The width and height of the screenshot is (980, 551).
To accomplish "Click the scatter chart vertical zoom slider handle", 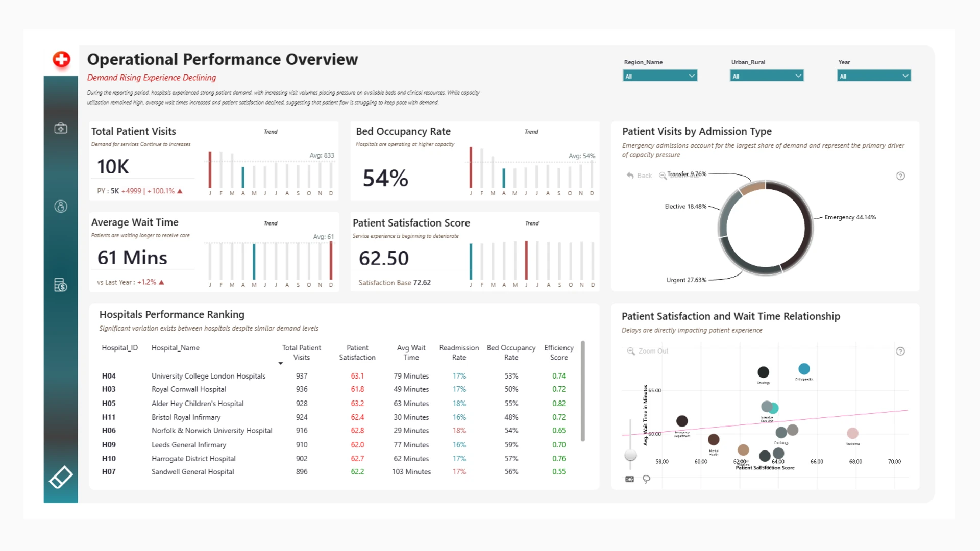I will (x=630, y=455).
